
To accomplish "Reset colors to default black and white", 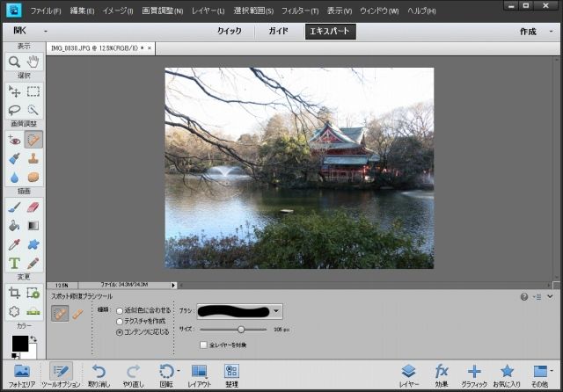I will point(15,356).
